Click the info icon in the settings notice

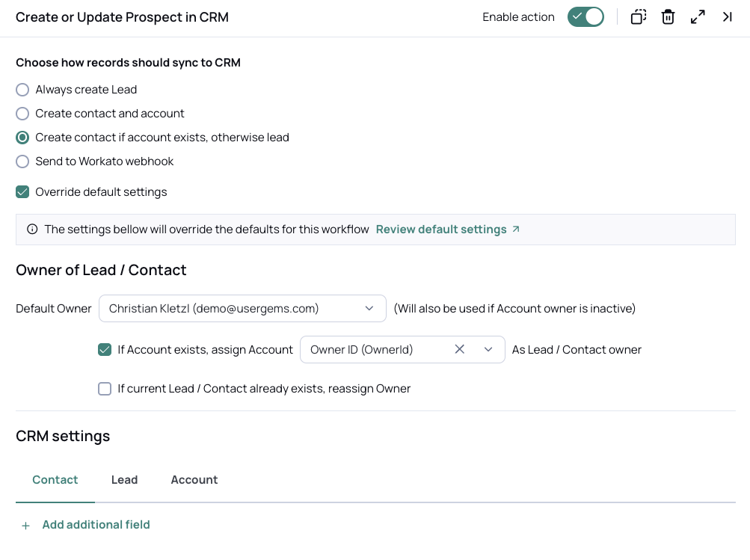[x=32, y=230]
